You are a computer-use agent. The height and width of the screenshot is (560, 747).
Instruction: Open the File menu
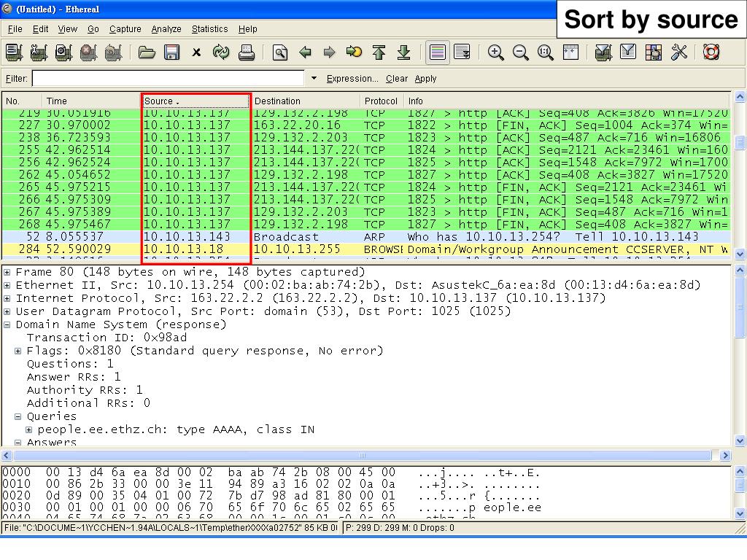[x=15, y=29]
